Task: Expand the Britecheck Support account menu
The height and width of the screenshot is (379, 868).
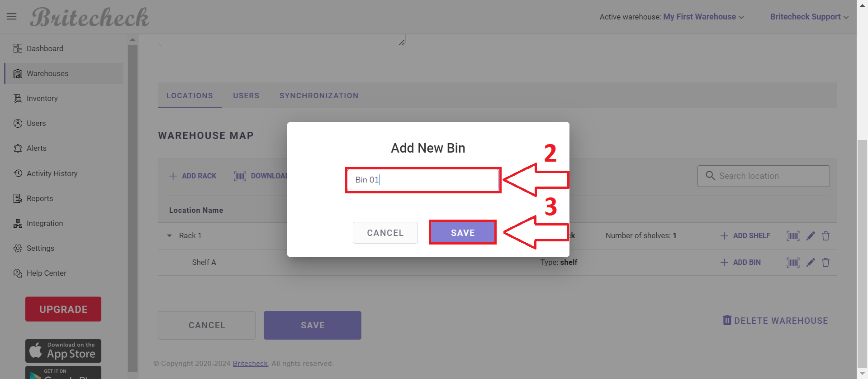Action: (x=809, y=17)
